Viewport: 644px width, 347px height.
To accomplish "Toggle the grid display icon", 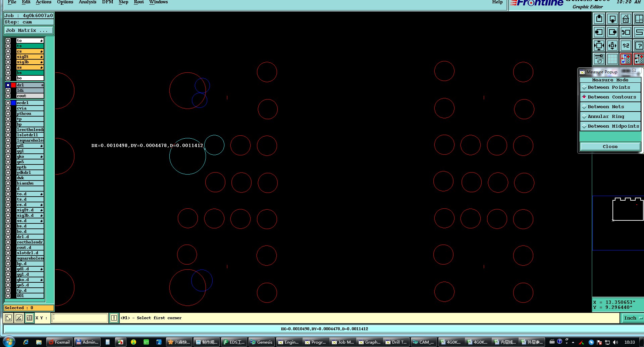I will click(x=612, y=59).
